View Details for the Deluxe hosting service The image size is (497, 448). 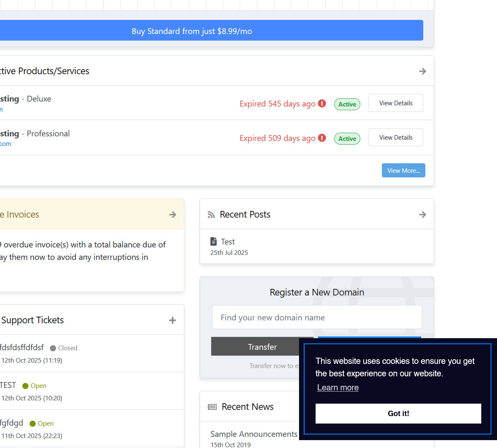point(396,103)
